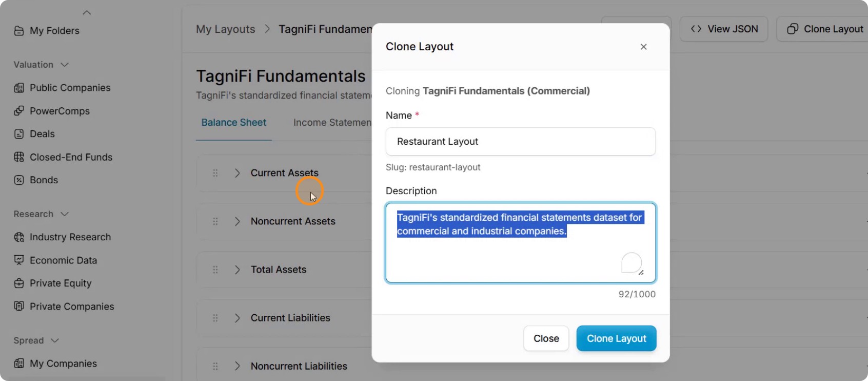
Task: Expand the Current Assets row
Action: pos(237,173)
